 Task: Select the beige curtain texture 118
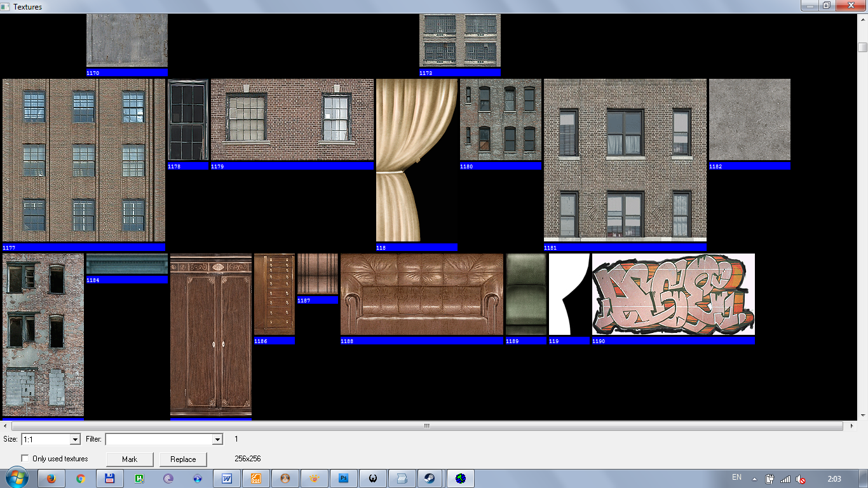(417, 160)
